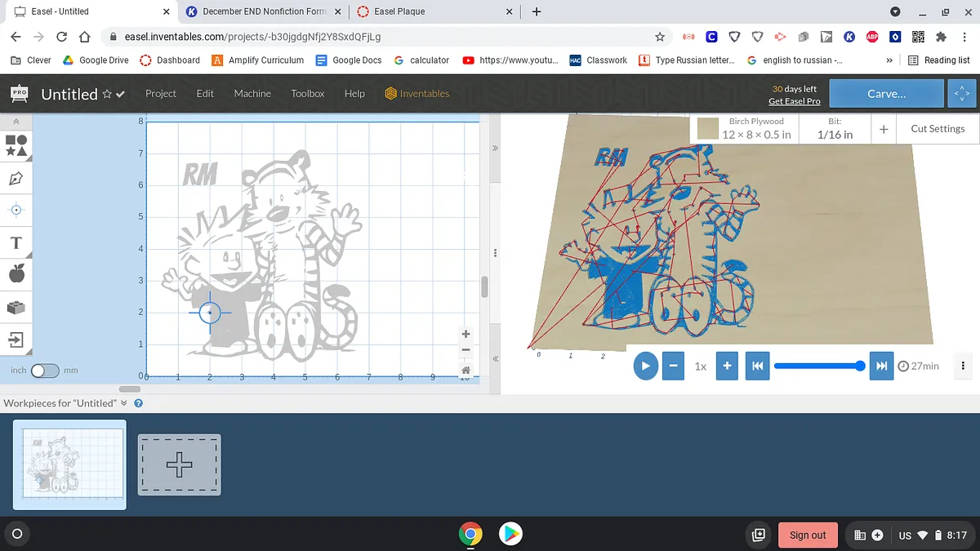Open the Machine menu

(x=252, y=93)
